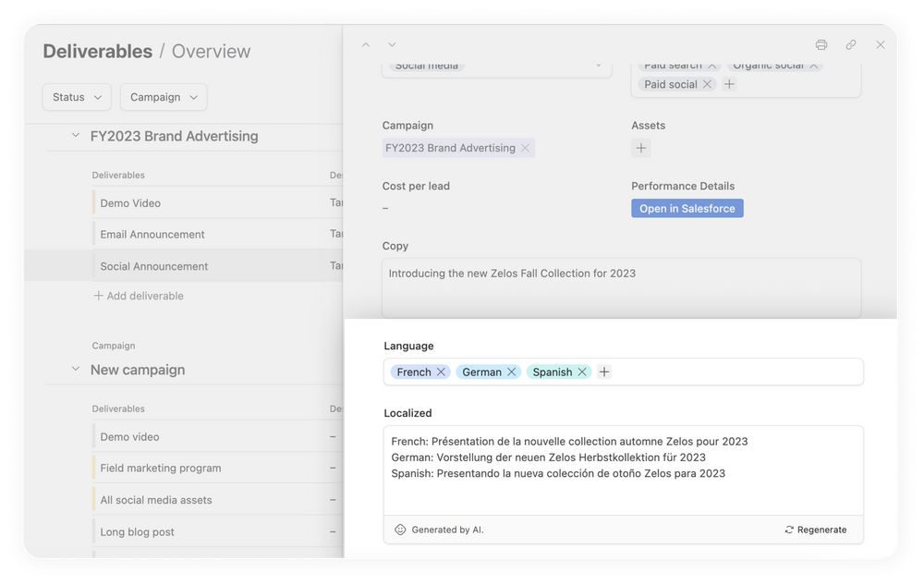Open the Demo Video deliverable
This screenshot has height=585, width=924.
[217, 202]
